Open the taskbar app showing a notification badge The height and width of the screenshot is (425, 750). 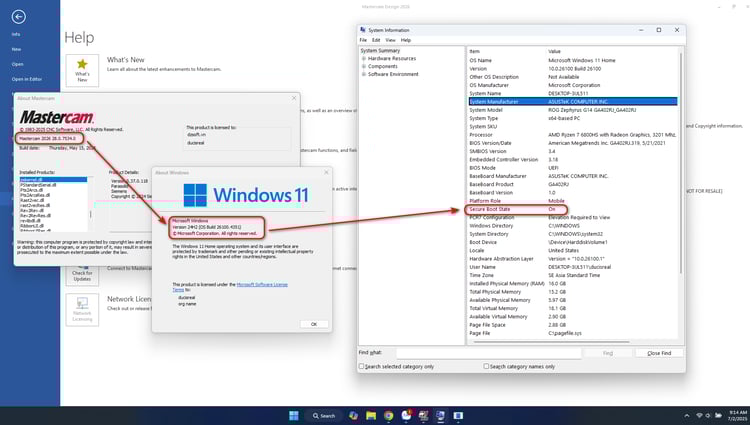(x=406, y=415)
